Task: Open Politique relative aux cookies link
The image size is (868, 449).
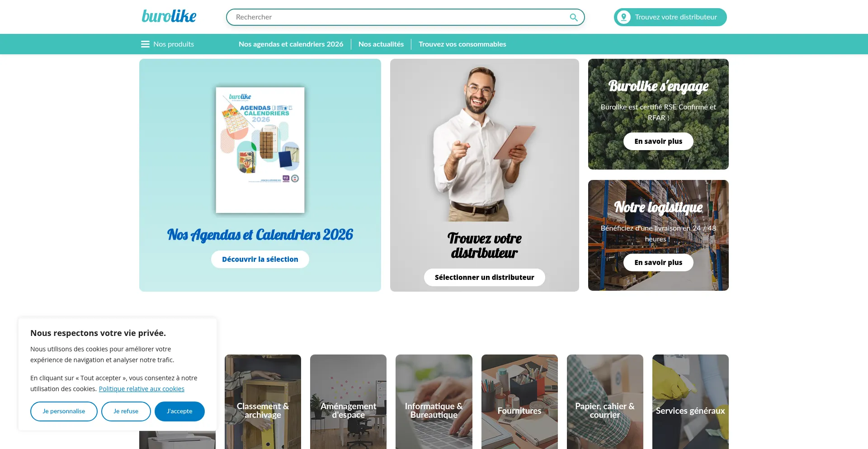Action: coord(142,389)
